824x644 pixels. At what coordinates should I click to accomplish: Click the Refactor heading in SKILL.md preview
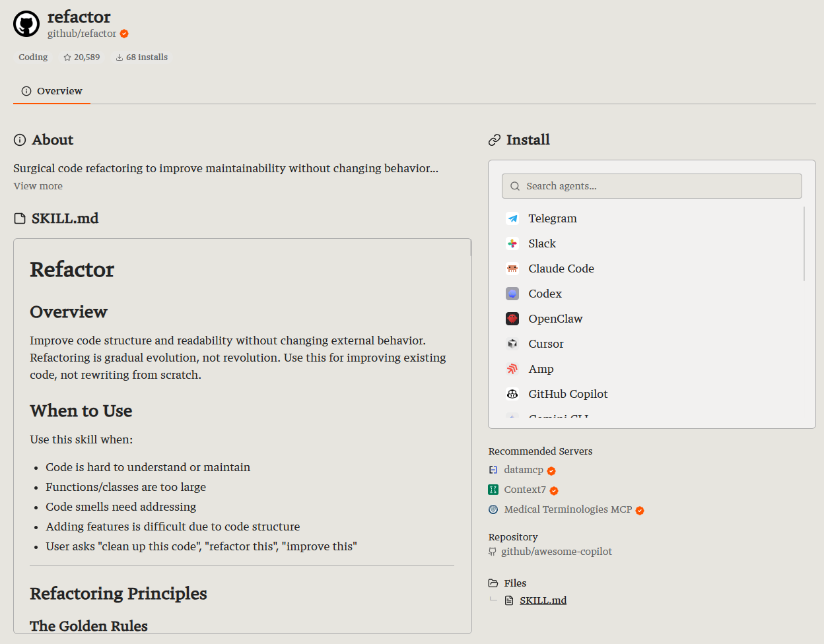tap(72, 269)
